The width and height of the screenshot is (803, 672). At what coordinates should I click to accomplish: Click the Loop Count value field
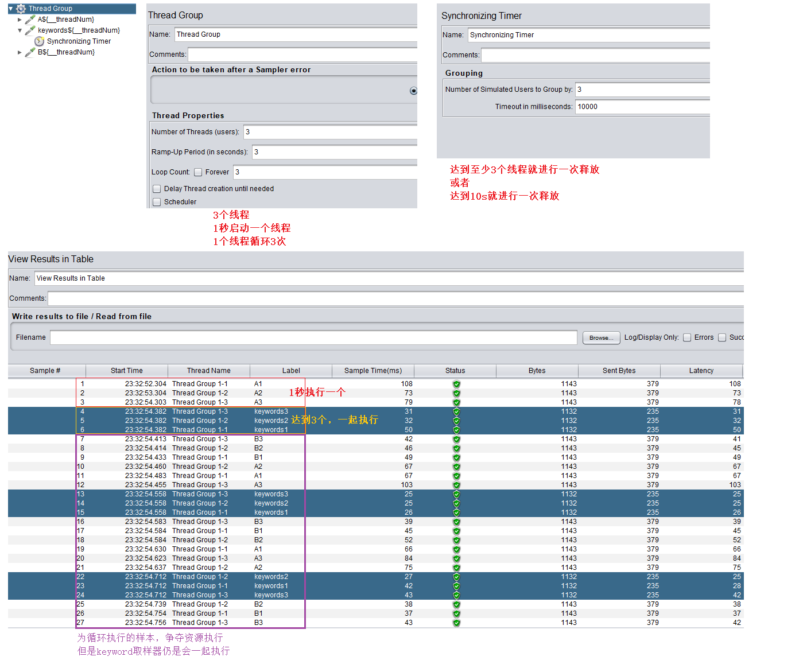tap(325, 172)
